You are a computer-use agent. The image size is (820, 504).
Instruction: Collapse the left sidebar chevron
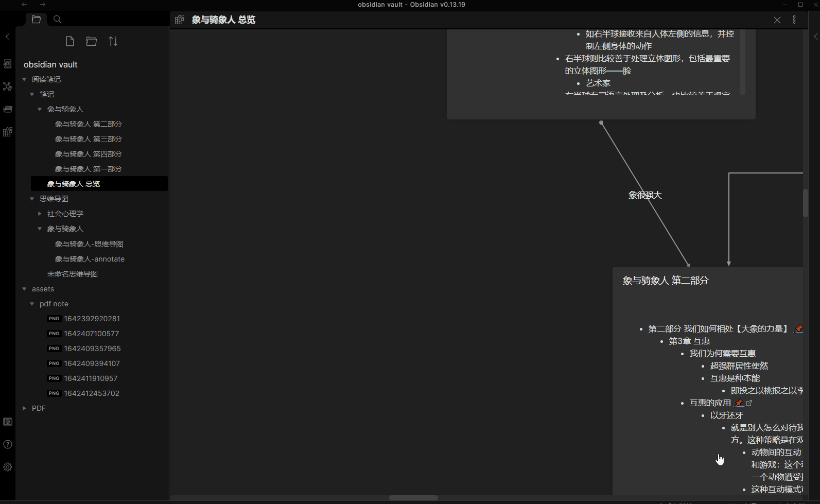click(8, 37)
